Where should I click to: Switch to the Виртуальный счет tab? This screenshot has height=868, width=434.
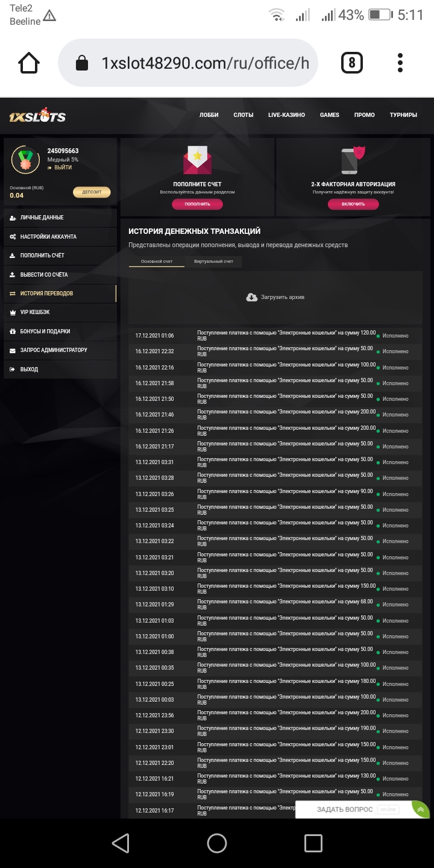tap(213, 262)
